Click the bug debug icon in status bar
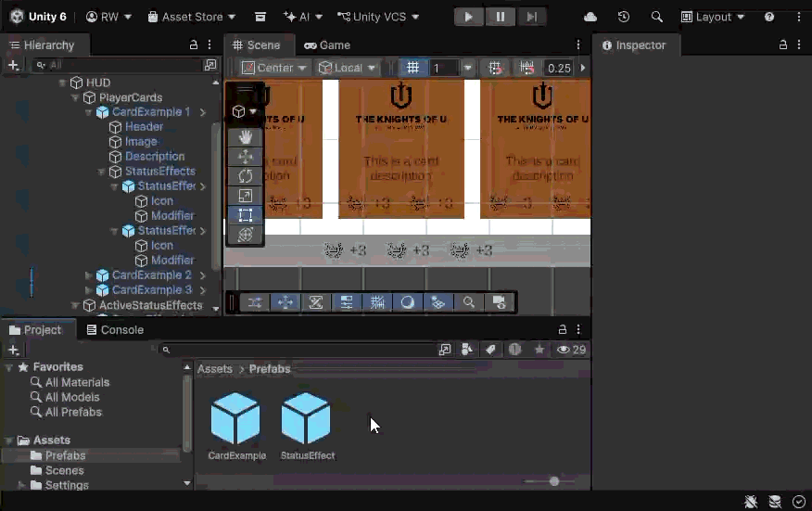This screenshot has height=511, width=812. pyautogui.click(x=751, y=501)
